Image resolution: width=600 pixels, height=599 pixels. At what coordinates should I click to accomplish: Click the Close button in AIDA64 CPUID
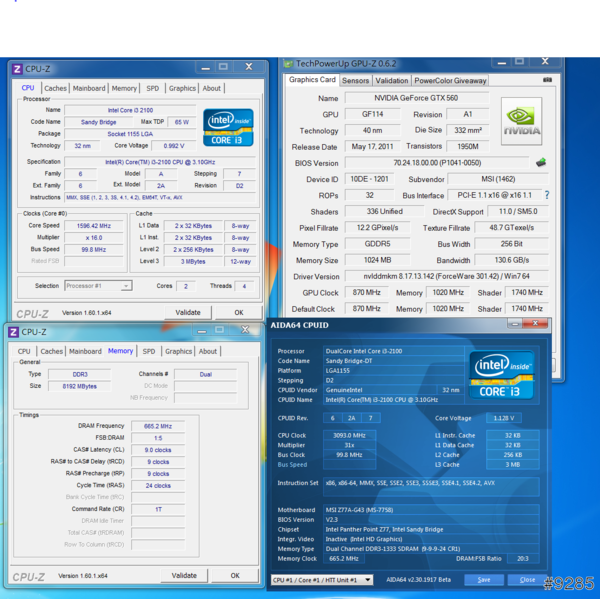(527, 580)
